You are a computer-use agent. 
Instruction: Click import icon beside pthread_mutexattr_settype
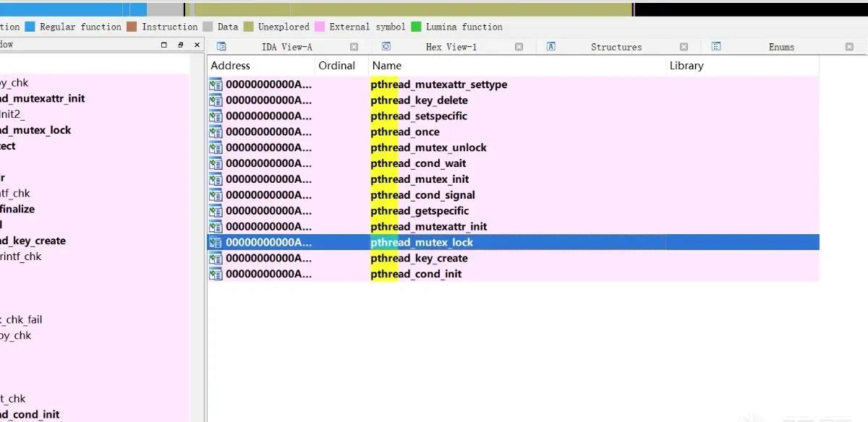[216, 85]
